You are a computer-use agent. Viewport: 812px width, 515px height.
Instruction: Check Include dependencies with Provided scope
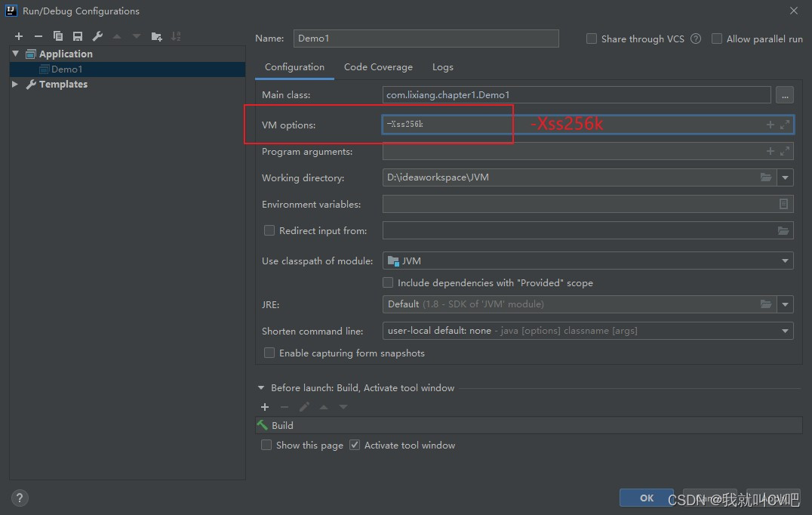388,282
